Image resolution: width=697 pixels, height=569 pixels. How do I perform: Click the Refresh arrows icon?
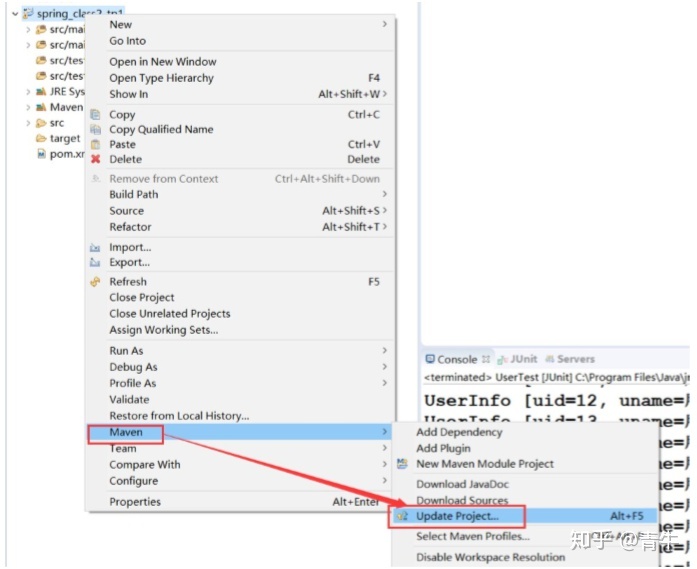tap(95, 282)
